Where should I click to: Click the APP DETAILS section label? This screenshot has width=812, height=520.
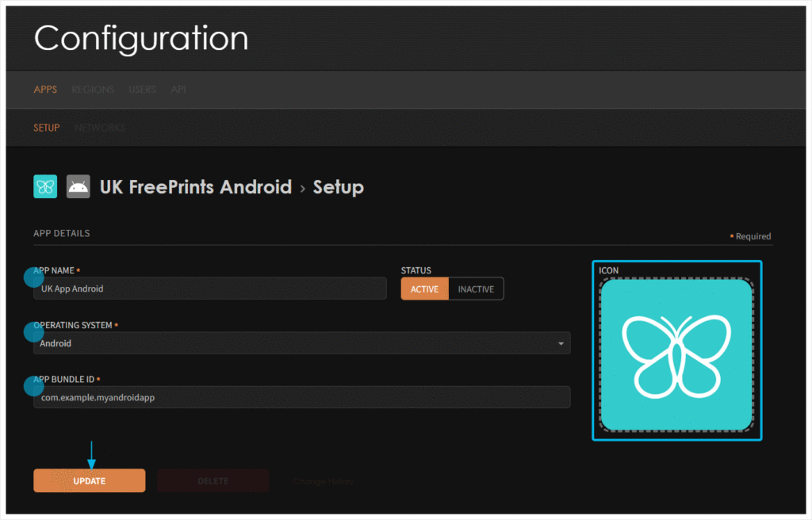tap(62, 233)
